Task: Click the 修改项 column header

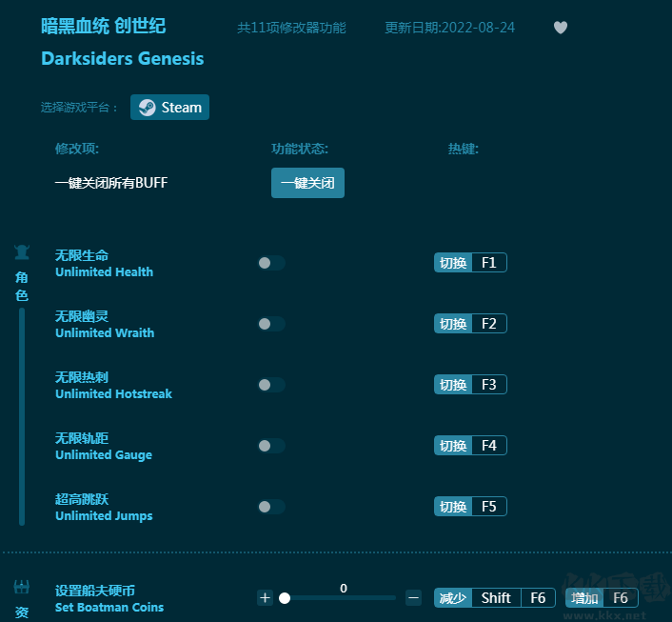Action: tap(77, 149)
